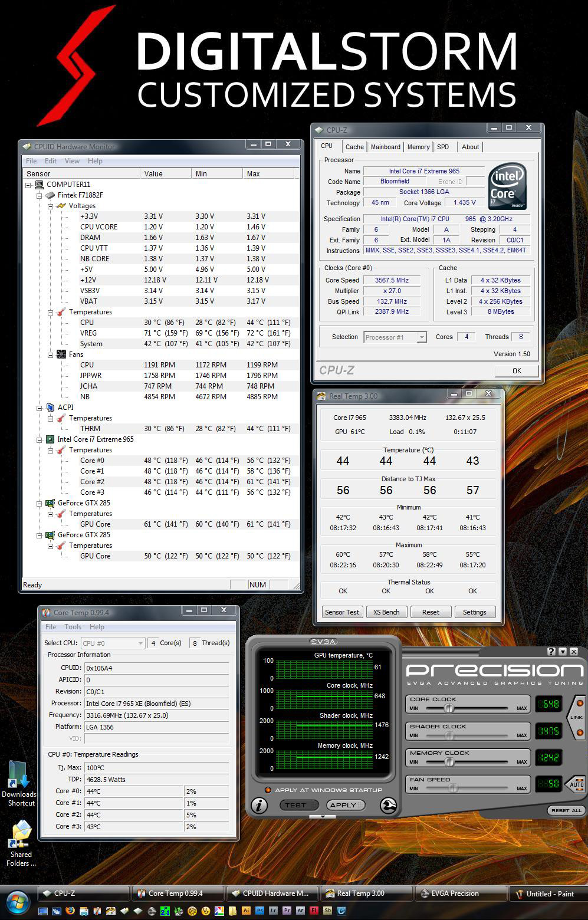Image resolution: width=588 pixels, height=920 pixels.
Task: Click Sensor Test in Real Temp
Action: [x=342, y=612]
